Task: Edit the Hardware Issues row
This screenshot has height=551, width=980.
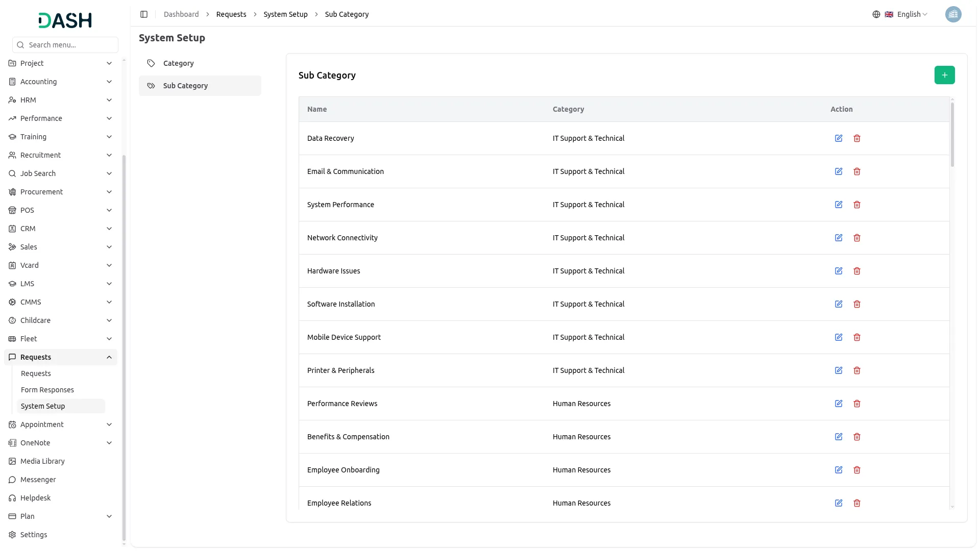Action: click(x=838, y=271)
